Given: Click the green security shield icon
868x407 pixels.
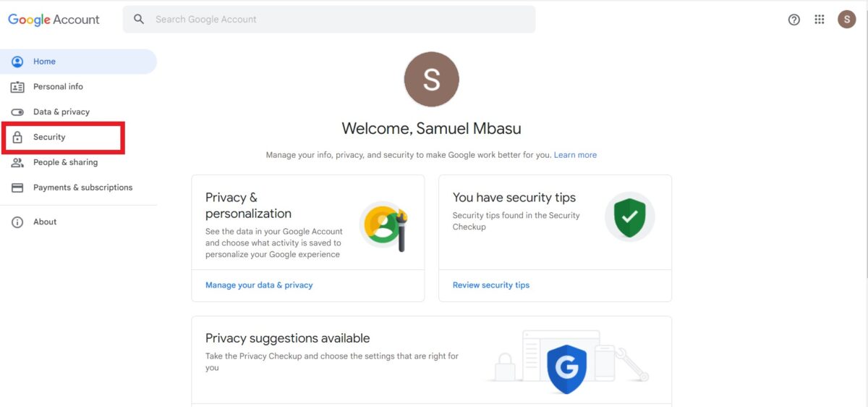Looking at the screenshot, I should point(629,217).
